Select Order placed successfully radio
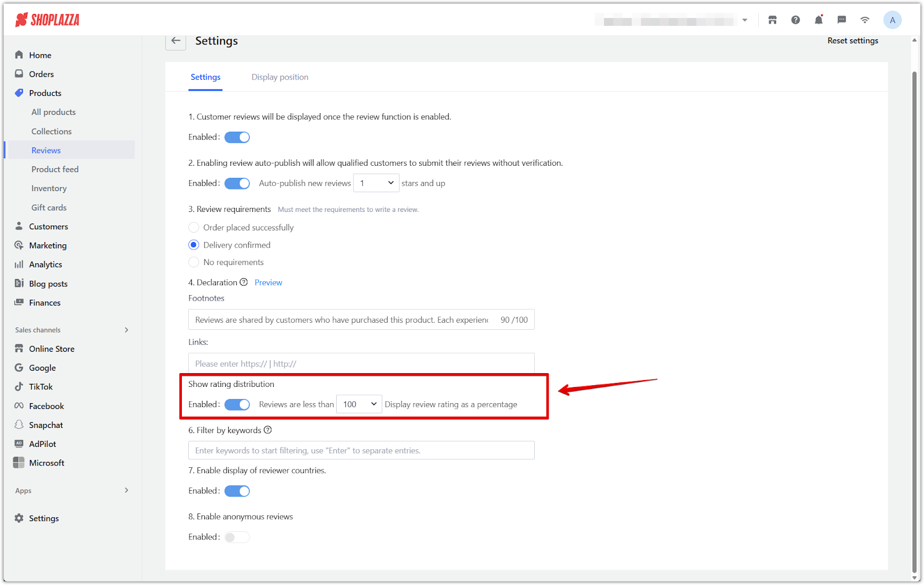 pos(193,228)
